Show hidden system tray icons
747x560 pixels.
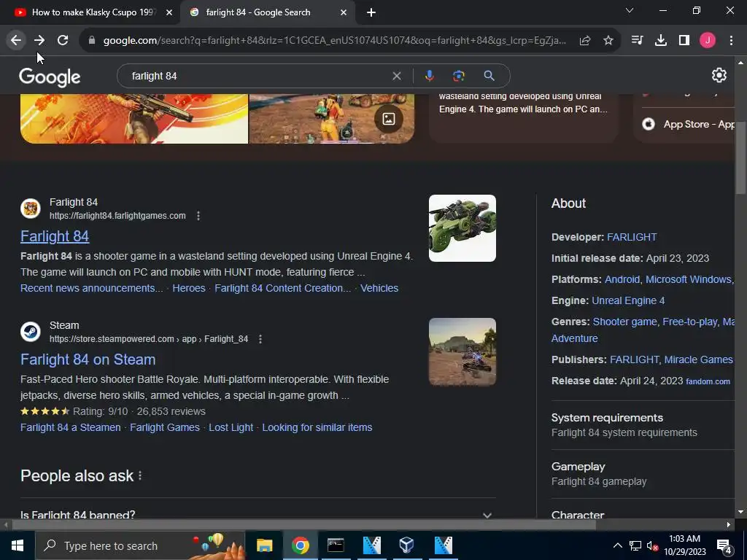point(617,545)
